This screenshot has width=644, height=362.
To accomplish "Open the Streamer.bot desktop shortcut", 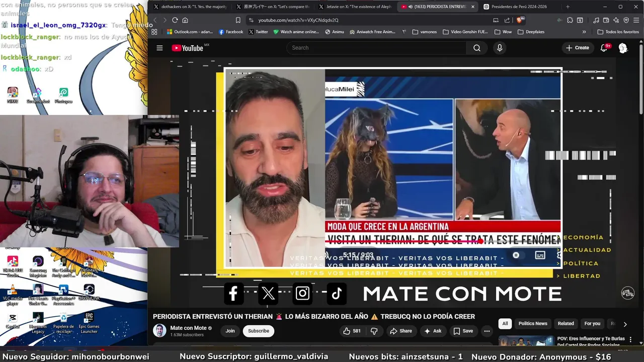I will (x=38, y=95).
